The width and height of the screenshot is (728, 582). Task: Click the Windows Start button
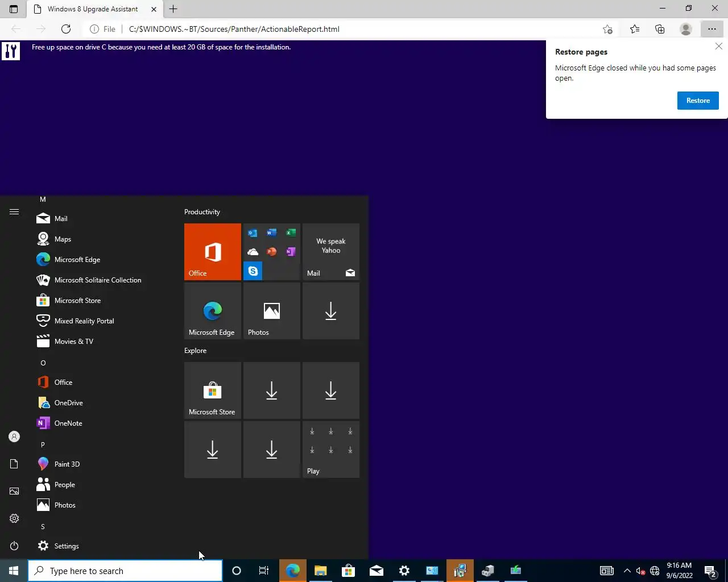14,571
